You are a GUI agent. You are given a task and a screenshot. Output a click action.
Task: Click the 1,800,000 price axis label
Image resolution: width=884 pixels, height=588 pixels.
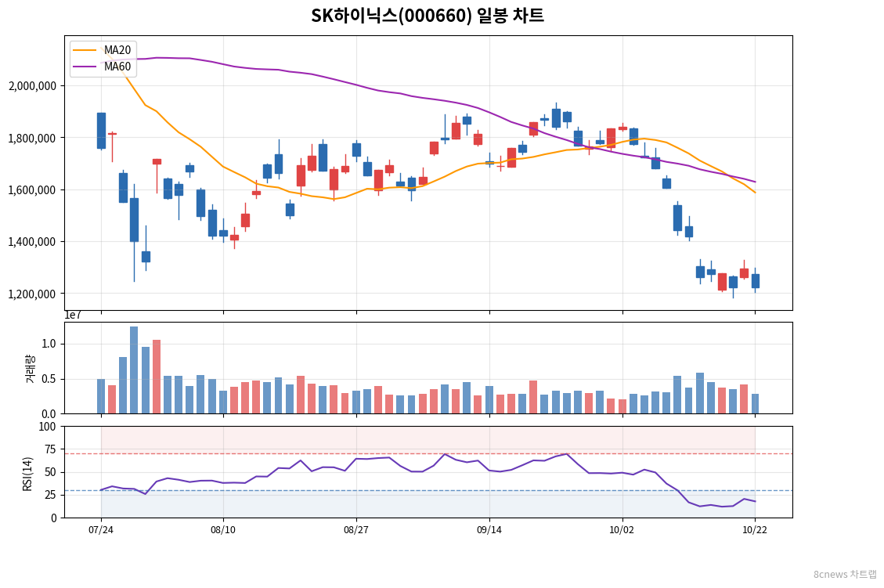(x=33, y=138)
